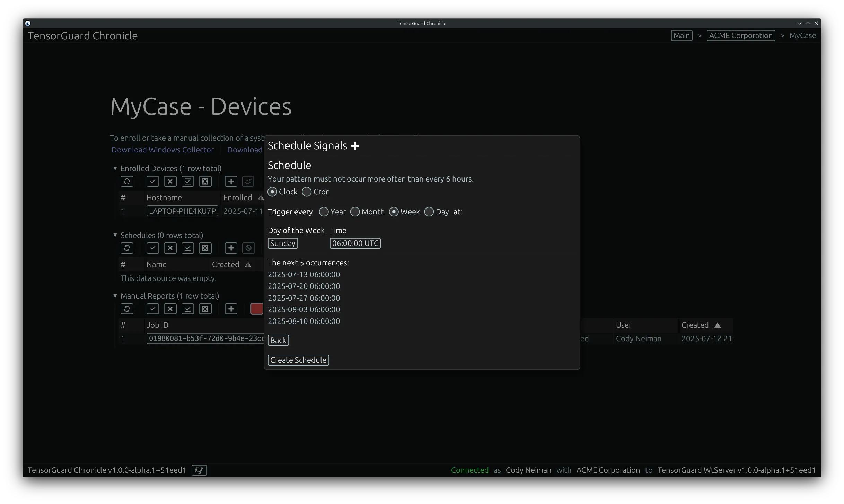844x504 pixels.
Task: Navigate to Main in the breadcrumb
Action: pyautogui.click(x=681, y=35)
